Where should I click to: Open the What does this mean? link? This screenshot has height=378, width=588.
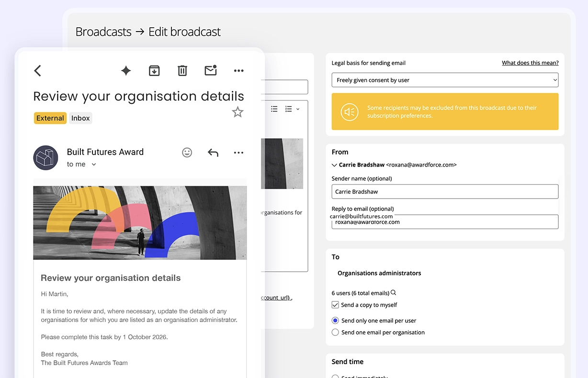pyautogui.click(x=530, y=63)
